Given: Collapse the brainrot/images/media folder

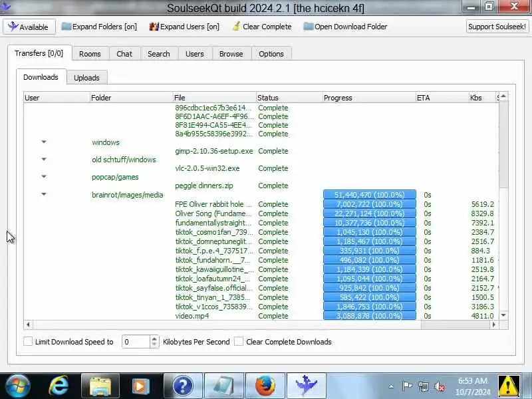Looking at the screenshot, I should tap(44, 194).
